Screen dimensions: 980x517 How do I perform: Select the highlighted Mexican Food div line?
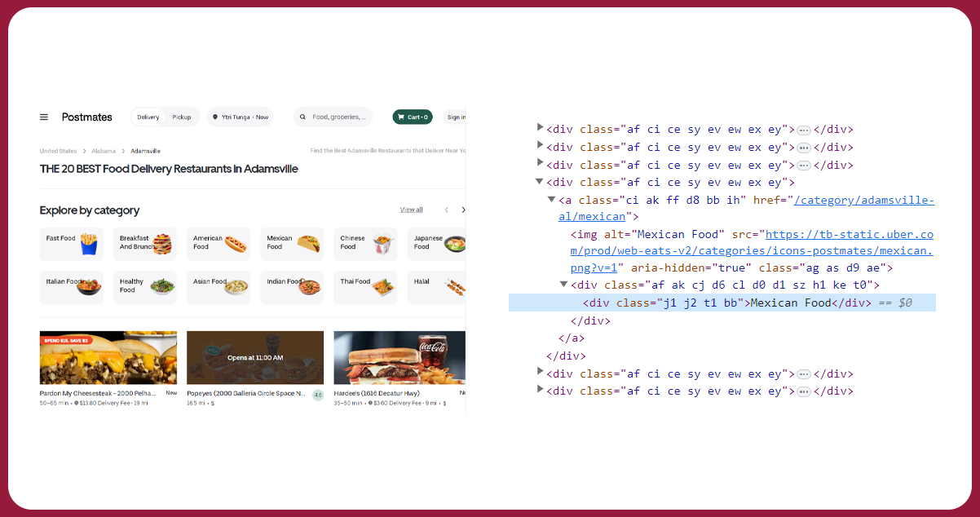tap(722, 303)
